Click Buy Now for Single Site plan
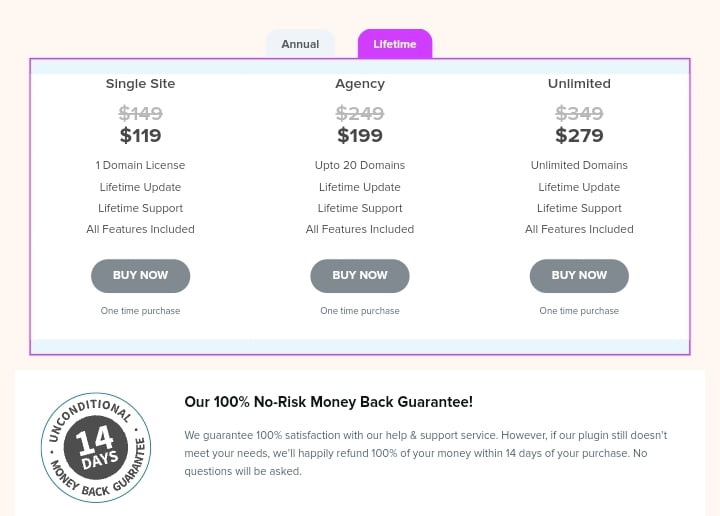The image size is (720, 516). pos(141,275)
